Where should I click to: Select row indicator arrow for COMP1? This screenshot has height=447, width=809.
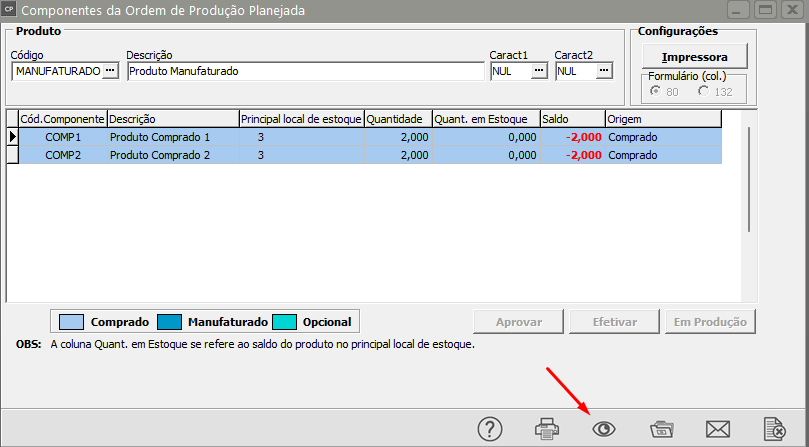click(x=12, y=137)
